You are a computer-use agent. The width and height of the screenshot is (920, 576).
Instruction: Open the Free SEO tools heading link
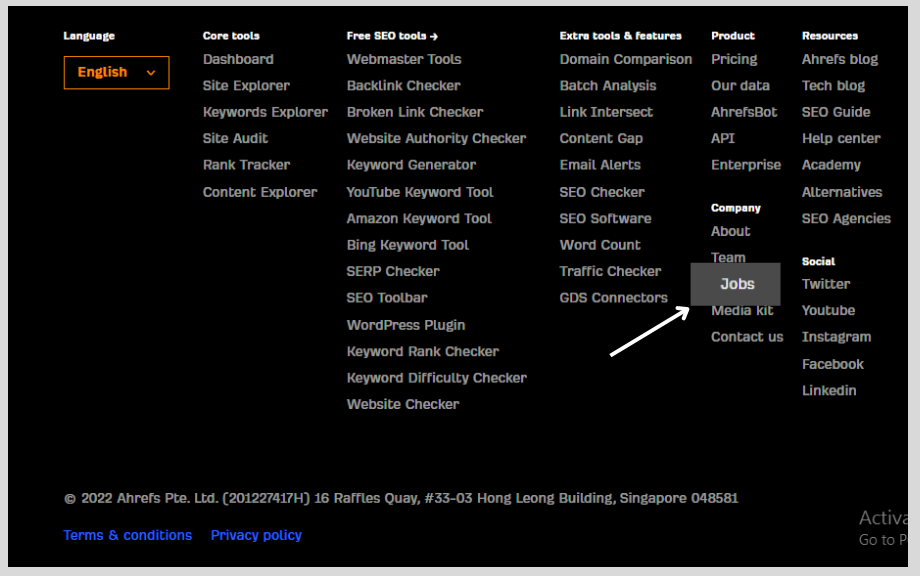click(392, 36)
